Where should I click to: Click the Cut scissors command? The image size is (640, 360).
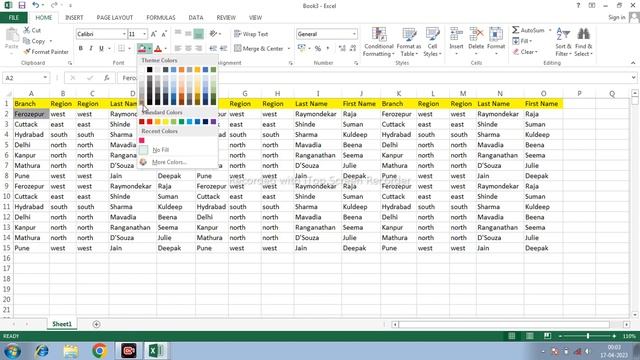pos(32,30)
